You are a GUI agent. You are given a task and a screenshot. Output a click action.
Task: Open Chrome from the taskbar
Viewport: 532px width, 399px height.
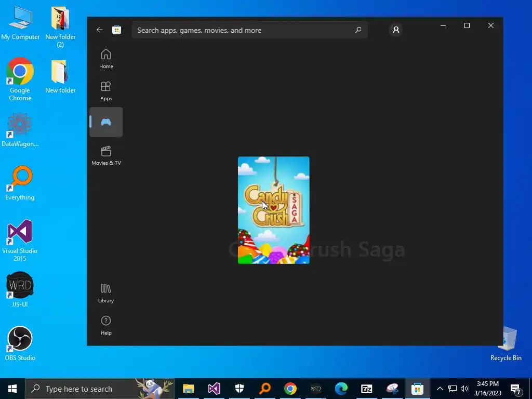point(290,389)
